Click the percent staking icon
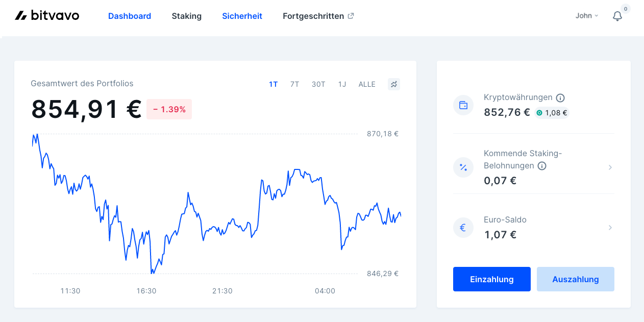 click(463, 167)
